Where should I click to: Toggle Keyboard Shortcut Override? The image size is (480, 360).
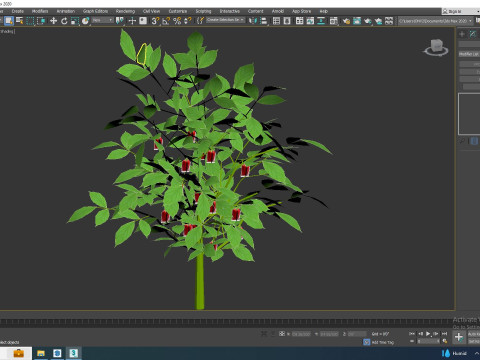143,21
